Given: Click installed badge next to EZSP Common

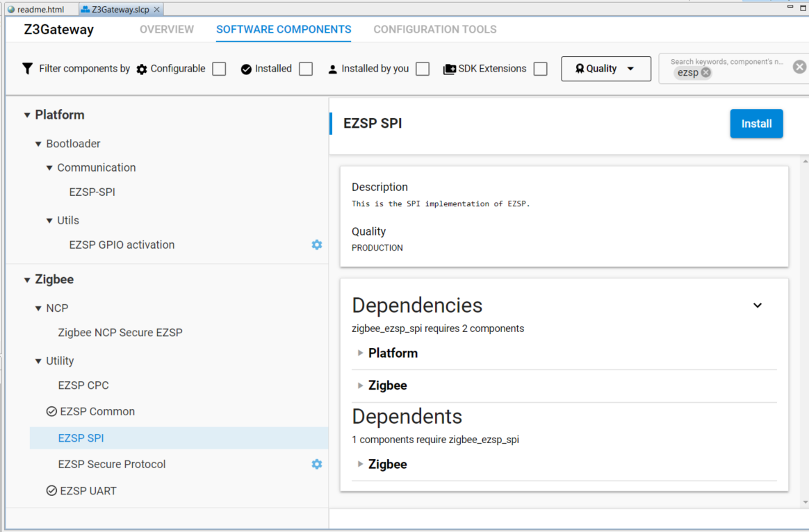Looking at the screenshot, I should (x=51, y=411).
